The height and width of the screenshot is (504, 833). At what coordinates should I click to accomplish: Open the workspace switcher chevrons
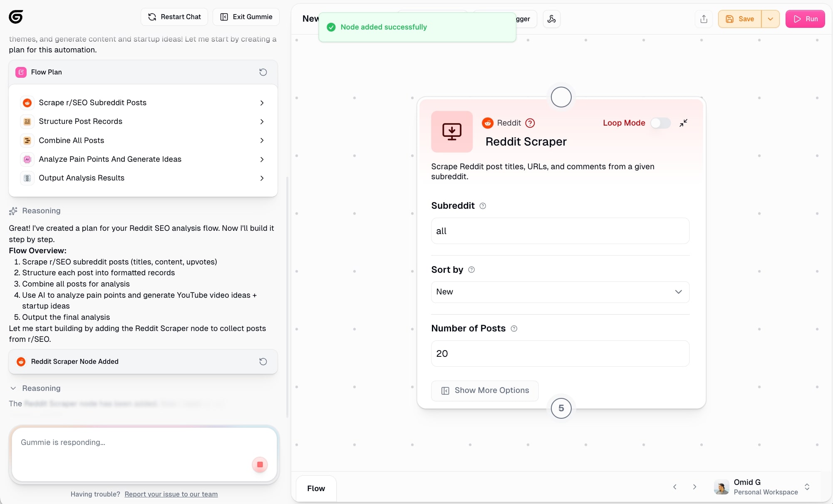[x=807, y=487]
